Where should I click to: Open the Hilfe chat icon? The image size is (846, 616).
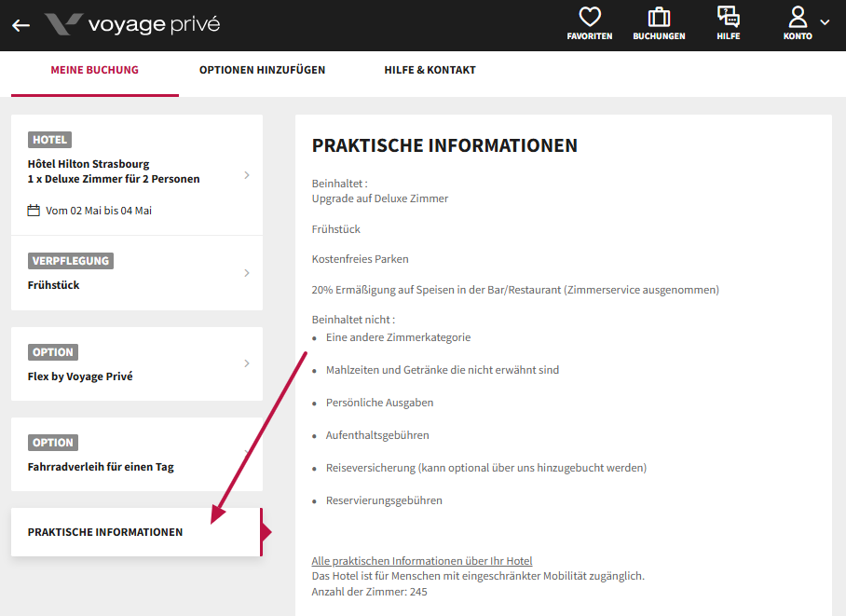click(x=729, y=18)
